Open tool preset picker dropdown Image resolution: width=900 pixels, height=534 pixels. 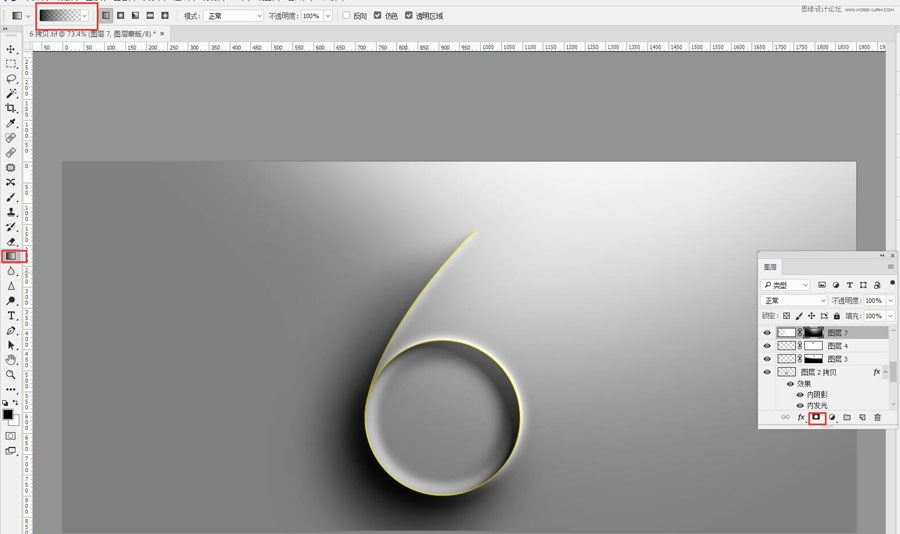click(28, 16)
